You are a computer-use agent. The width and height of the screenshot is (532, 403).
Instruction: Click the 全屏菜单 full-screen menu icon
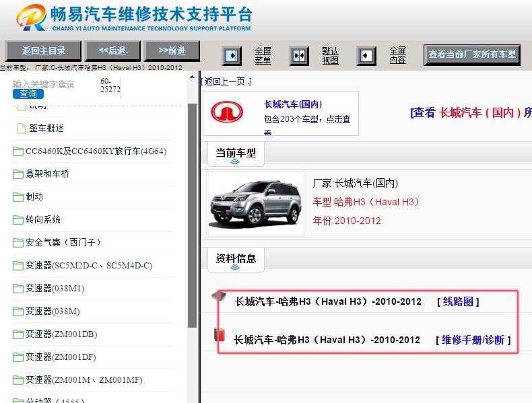tap(232, 56)
